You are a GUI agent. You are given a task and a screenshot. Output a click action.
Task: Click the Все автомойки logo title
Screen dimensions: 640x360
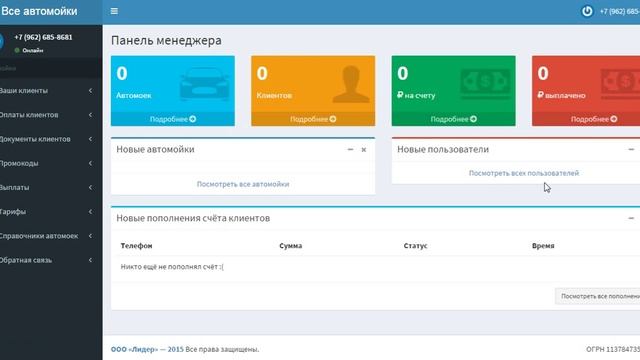[39, 11]
